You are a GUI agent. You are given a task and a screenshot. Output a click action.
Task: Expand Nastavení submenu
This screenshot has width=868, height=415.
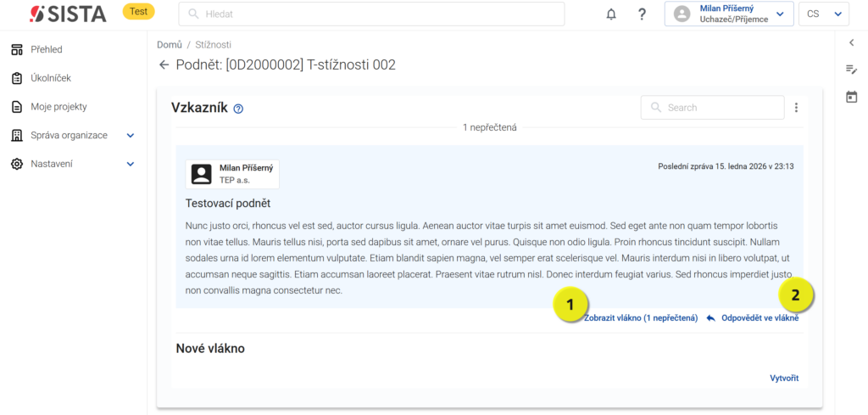tap(131, 164)
